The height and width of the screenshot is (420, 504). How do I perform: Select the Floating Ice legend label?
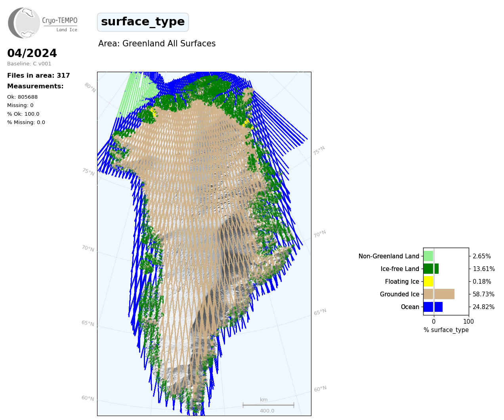coord(402,282)
